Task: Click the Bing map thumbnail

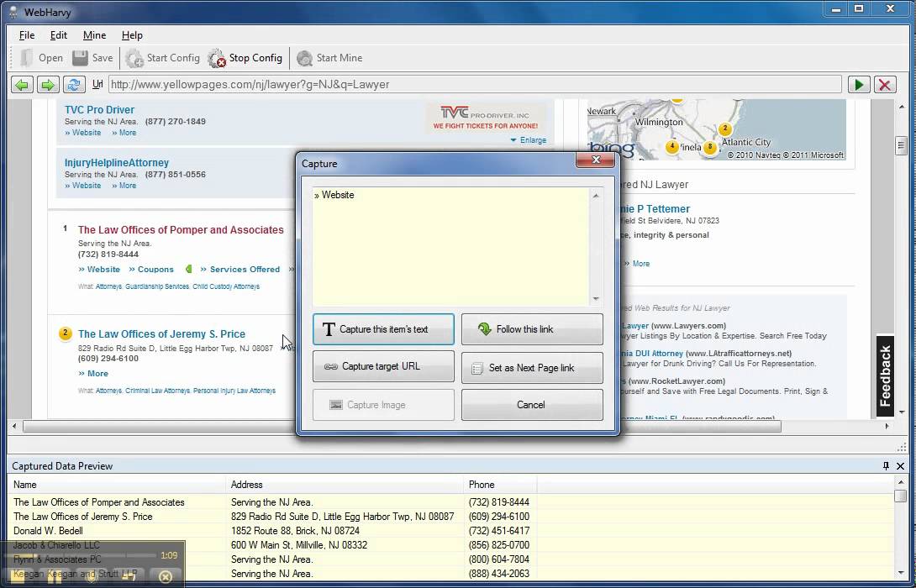Action: pyautogui.click(x=717, y=129)
